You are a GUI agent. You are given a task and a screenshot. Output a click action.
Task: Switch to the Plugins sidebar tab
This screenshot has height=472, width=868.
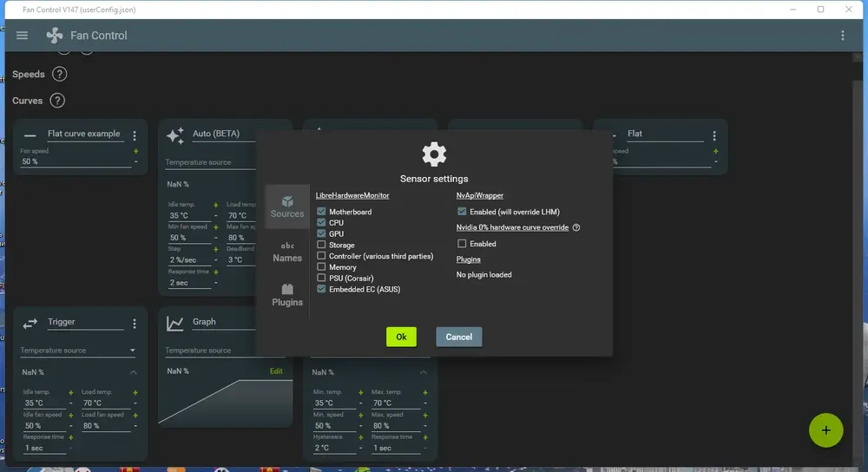click(287, 296)
